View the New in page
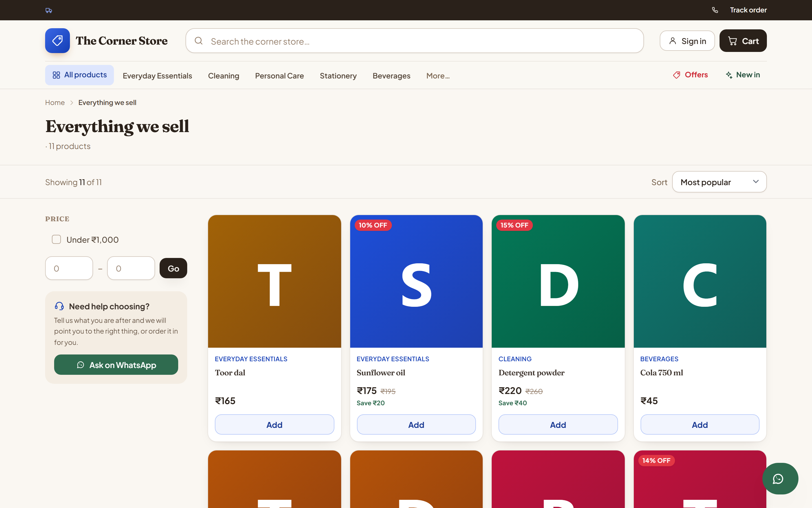The image size is (812, 508). (743, 75)
